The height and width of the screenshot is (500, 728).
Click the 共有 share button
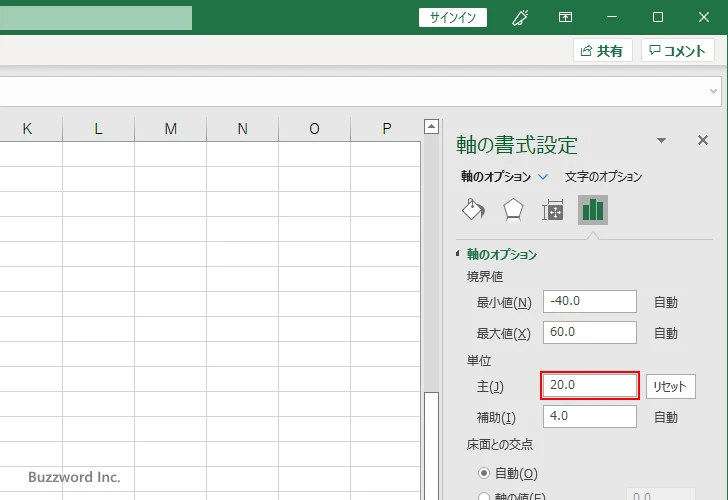[x=602, y=51]
